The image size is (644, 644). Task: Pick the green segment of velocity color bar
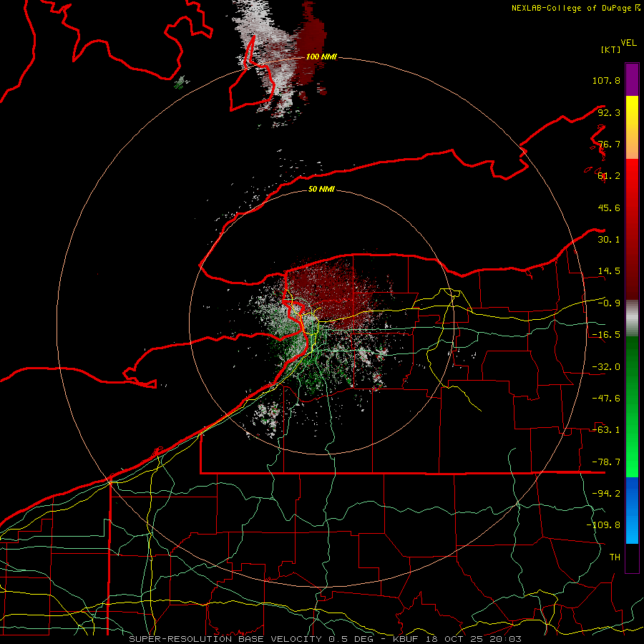pyautogui.click(x=632, y=406)
